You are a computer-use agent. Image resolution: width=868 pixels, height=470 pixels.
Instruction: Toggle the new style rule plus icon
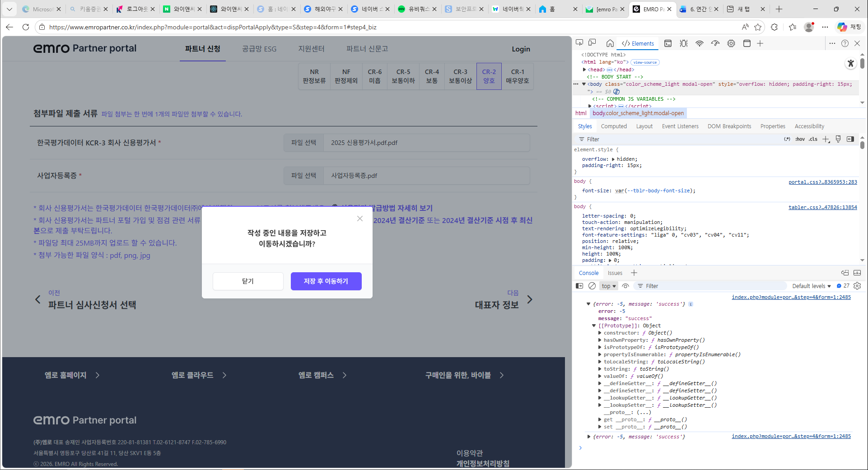point(826,139)
